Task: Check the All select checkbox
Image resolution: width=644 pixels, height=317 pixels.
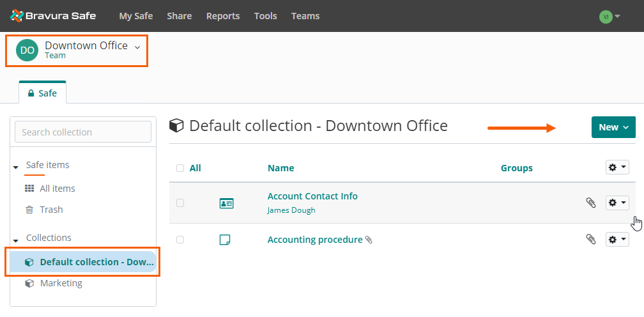Action: (x=180, y=168)
